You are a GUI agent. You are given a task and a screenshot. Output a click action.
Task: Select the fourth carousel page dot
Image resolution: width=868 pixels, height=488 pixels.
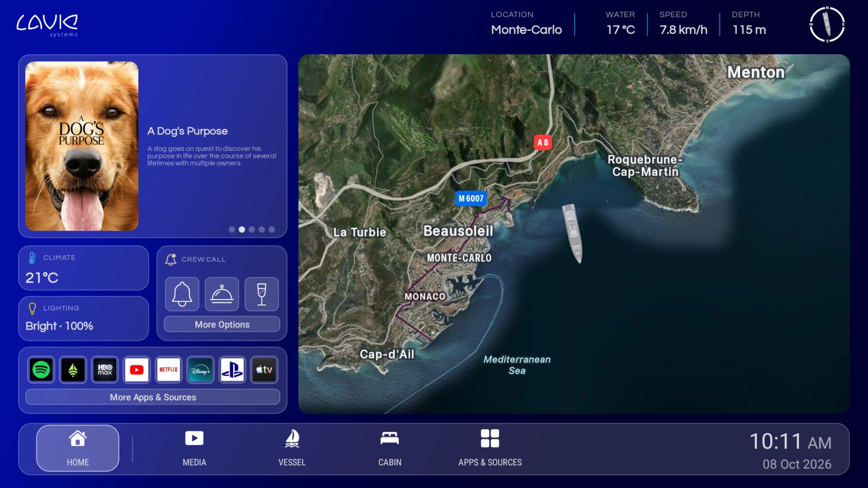tap(262, 230)
